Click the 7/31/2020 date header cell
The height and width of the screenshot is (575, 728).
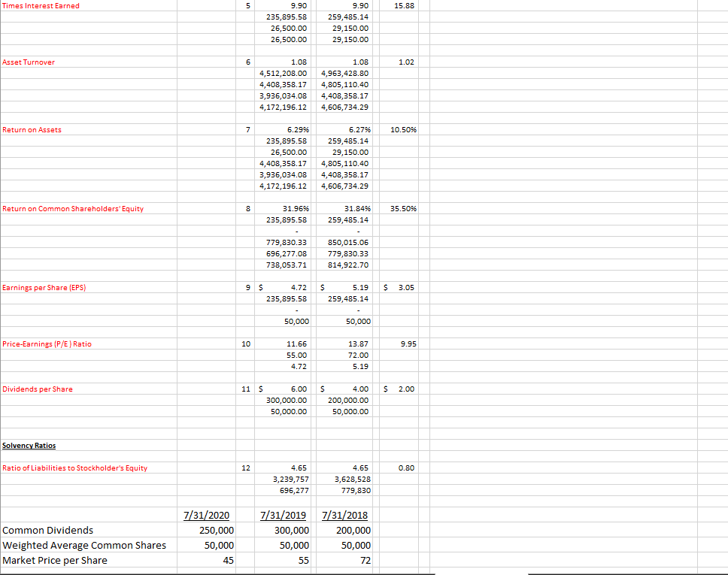(x=206, y=515)
